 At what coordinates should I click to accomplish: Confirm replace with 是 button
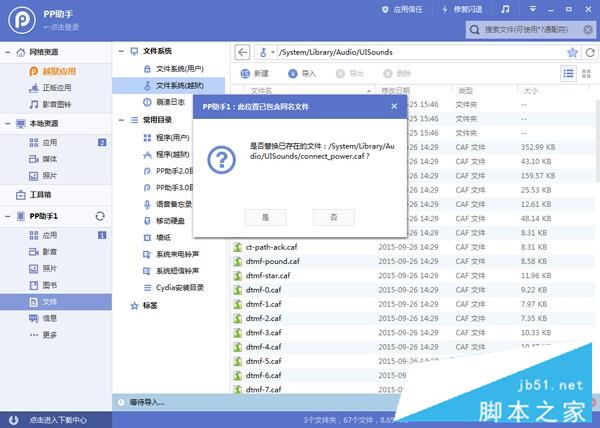[266, 217]
